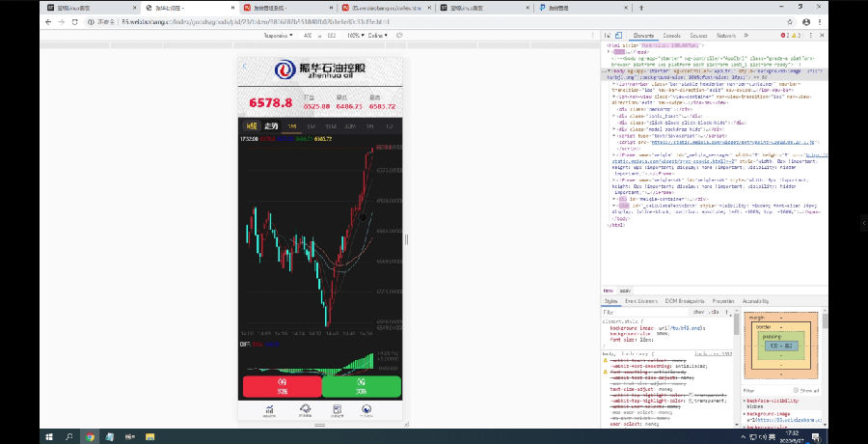
Task: Open a new browser tab with the plus icon
Action: point(641,8)
